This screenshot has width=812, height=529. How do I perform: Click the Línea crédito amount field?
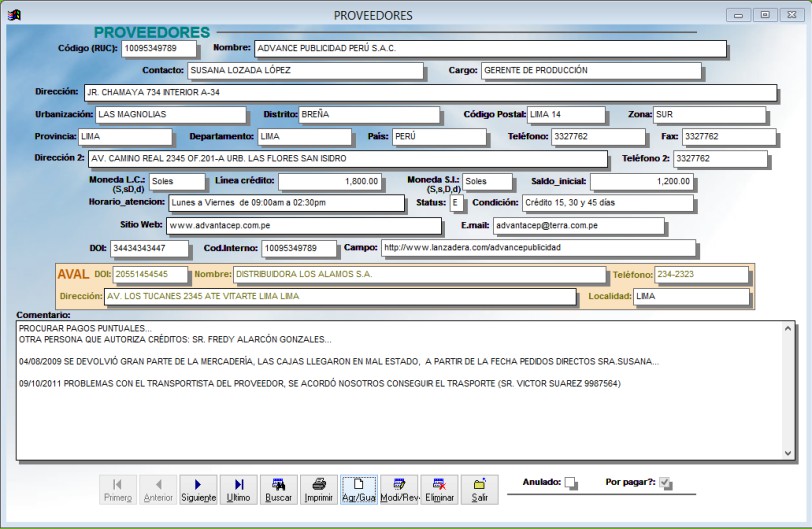pos(330,182)
